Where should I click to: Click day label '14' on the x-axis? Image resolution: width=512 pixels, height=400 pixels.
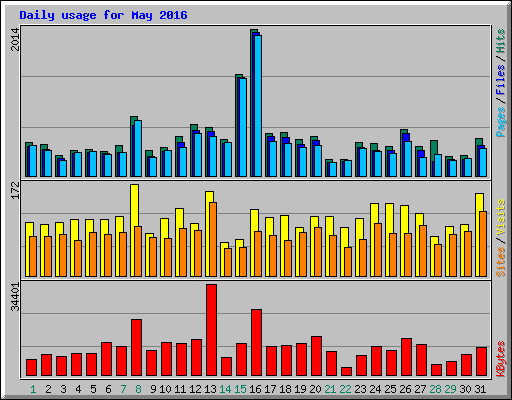pos(225,389)
